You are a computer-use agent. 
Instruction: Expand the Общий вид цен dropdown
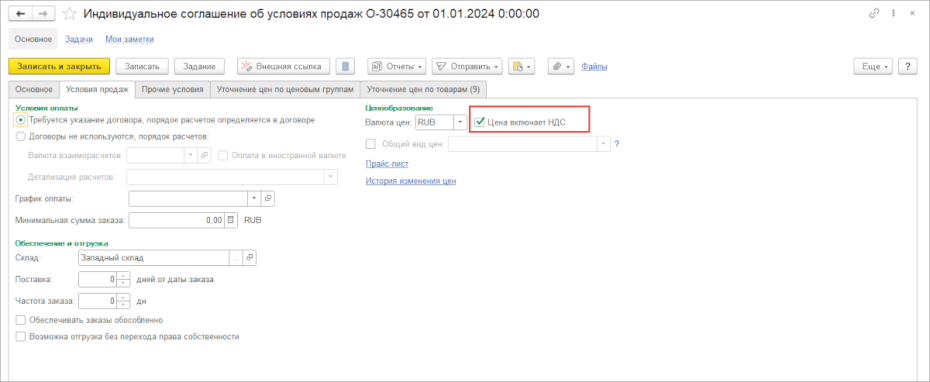point(604,143)
